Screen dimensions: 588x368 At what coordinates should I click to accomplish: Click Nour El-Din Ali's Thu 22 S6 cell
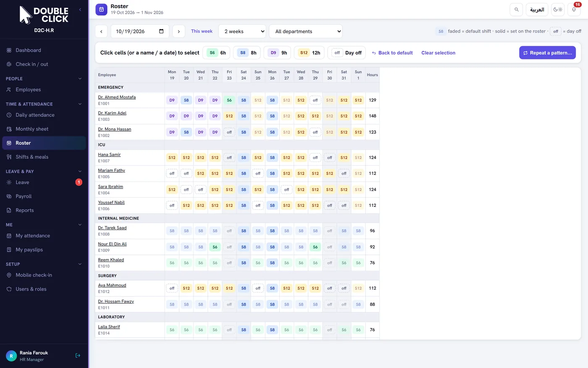coord(215,247)
